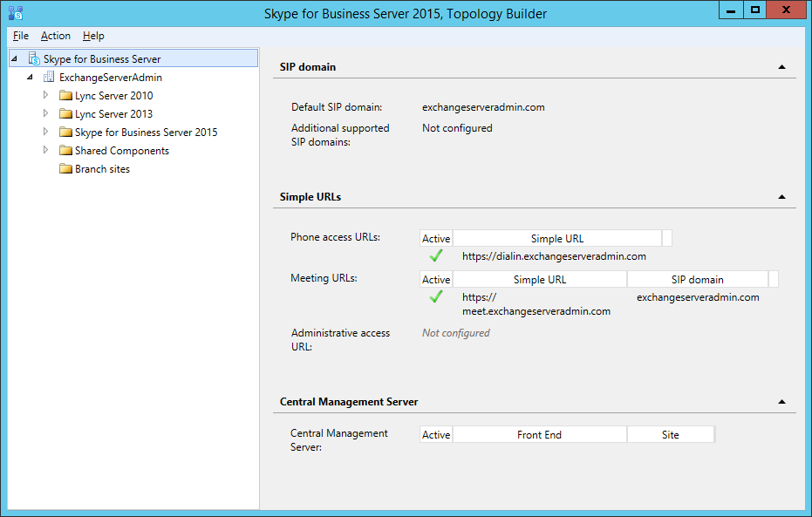Click the SIP domain section heading
The height and width of the screenshot is (517, 812).
pyautogui.click(x=308, y=67)
